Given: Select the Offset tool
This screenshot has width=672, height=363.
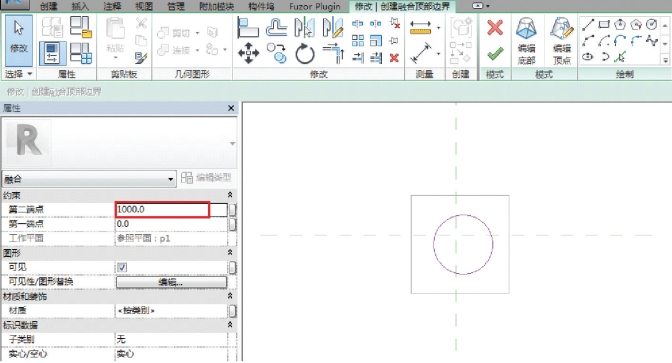Looking at the screenshot, I should pyautogui.click(x=276, y=27).
